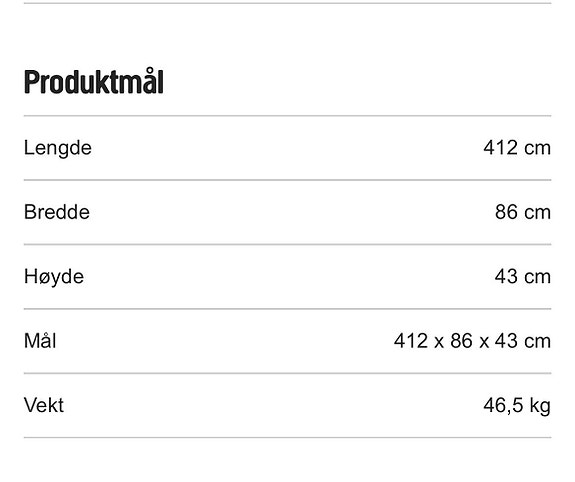The image size is (575, 482).
Task: Click the number 412 in the Lengde row
Action: point(500,148)
